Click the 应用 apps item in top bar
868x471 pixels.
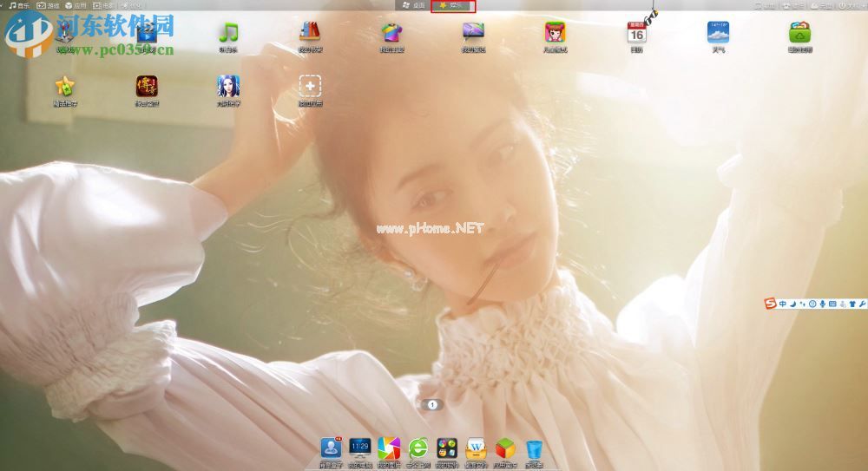[x=75, y=5]
